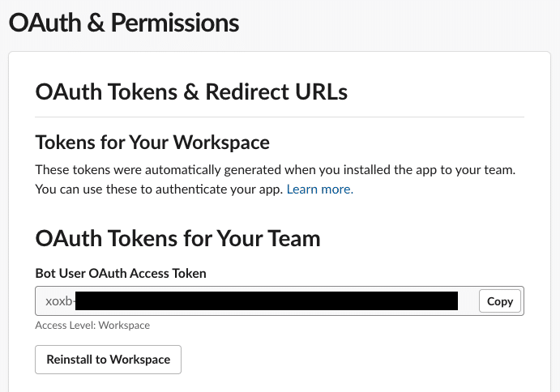Click the Tokens for Your Workspace heading
Screen dimensions: 560x392
tap(152, 143)
